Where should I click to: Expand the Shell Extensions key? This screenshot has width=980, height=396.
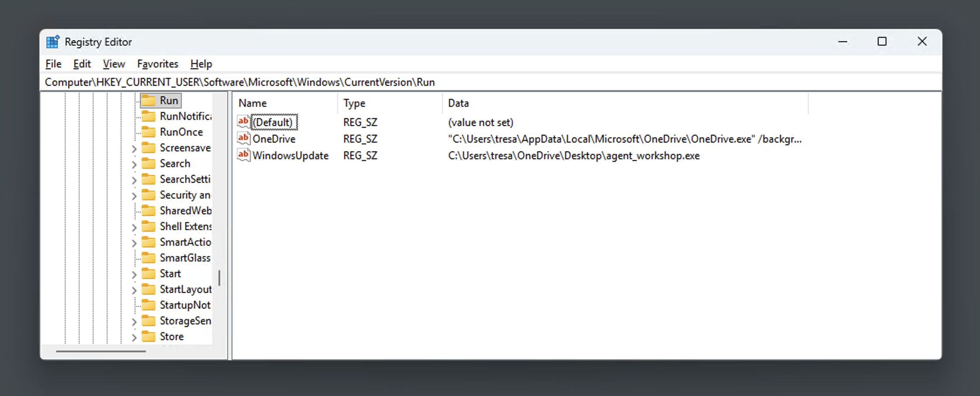click(x=134, y=228)
